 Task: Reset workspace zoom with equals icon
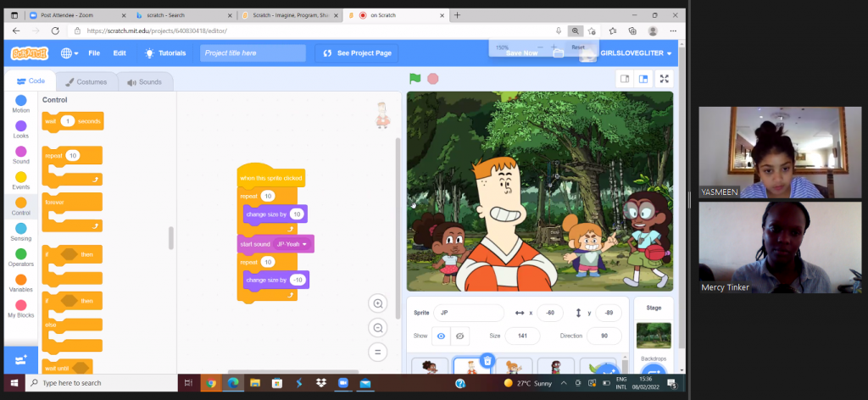378,352
